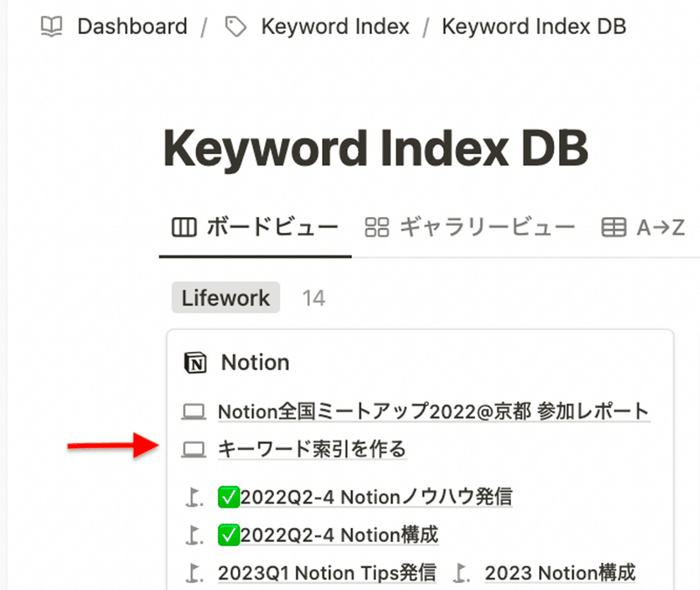Image resolution: width=700 pixels, height=590 pixels.
Task: Click green checkmark on 2022Q2-4 Notionノウハウ発信
Action: point(228,497)
